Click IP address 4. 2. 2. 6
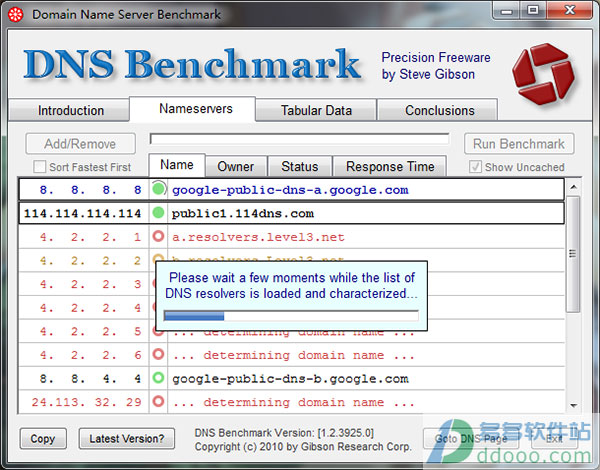Image resolution: width=600 pixels, height=470 pixels. click(90, 355)
